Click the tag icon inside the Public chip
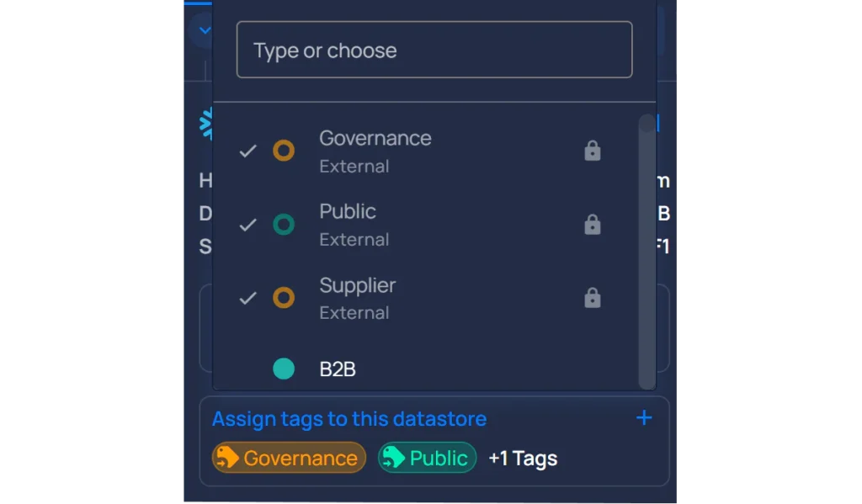862x504 pixels. point(393,457)
